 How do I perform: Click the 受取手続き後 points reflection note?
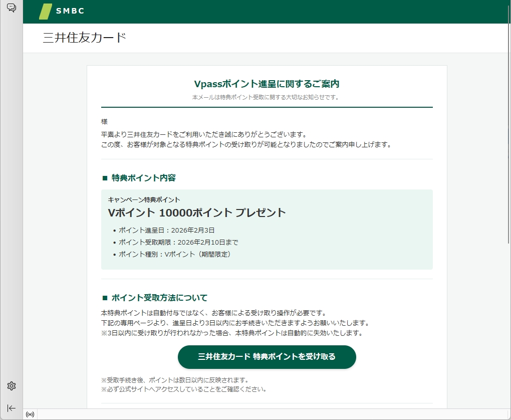174,380
